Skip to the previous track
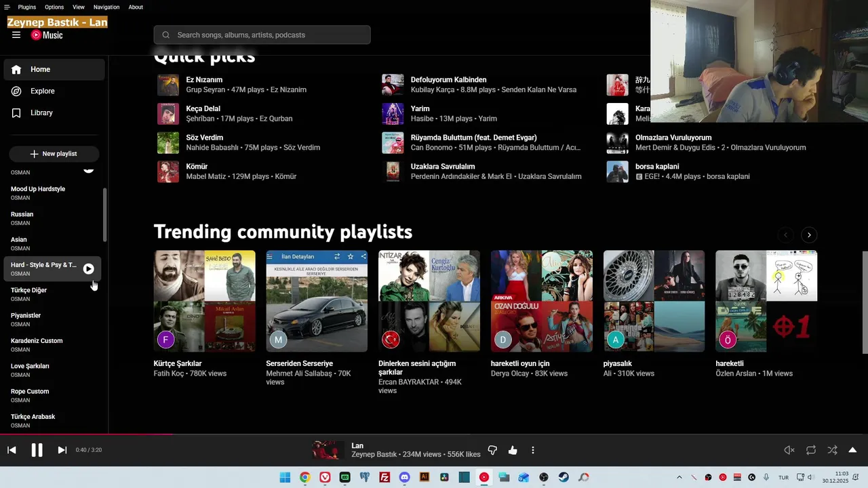This screenshot has width=868, height=488. pyautogui.click(x=12, y=450)
